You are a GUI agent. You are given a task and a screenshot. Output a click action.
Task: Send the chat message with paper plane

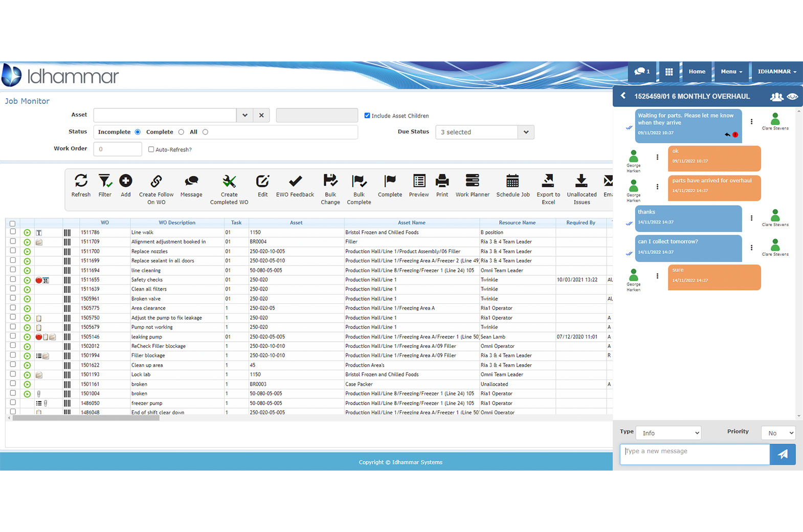coord(783,454)
